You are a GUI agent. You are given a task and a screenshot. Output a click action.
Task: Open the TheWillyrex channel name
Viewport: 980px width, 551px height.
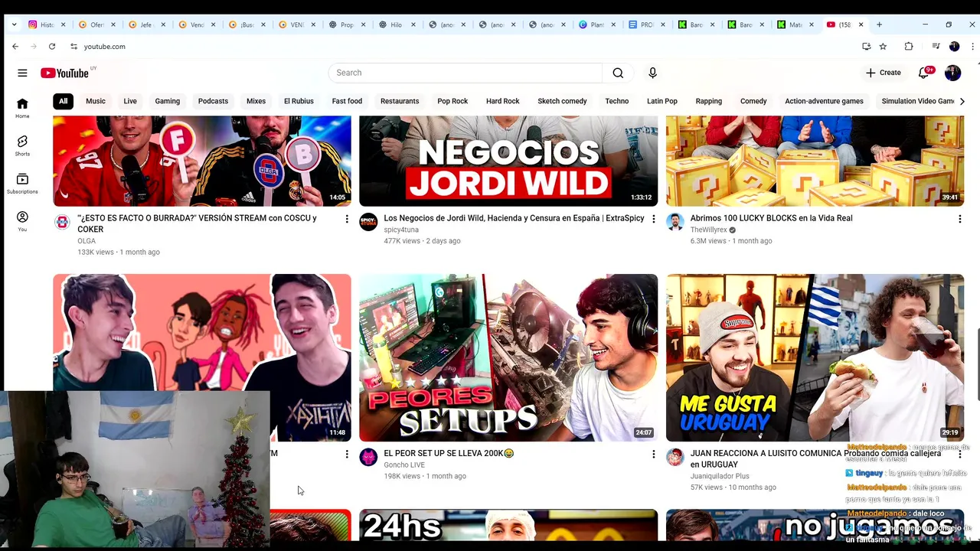tap(708, 230)
